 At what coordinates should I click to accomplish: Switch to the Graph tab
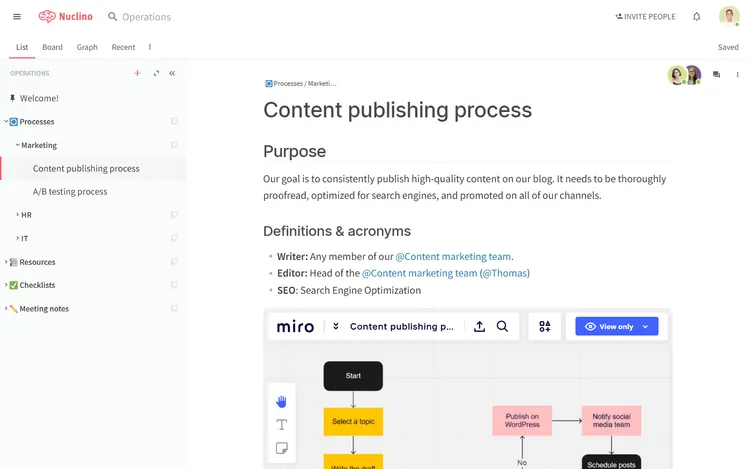[x=87, y=47]
